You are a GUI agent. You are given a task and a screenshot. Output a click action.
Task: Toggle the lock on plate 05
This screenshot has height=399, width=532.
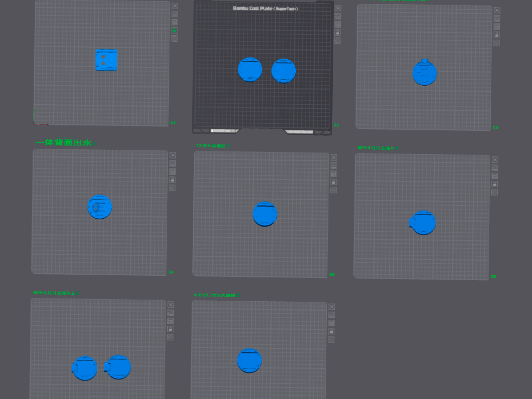334,181
